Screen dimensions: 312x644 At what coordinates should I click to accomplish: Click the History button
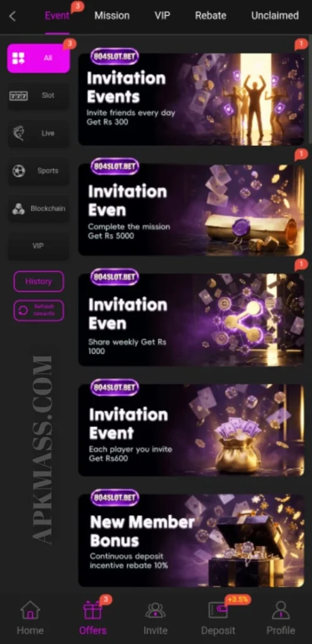click(x=38, y=281)
